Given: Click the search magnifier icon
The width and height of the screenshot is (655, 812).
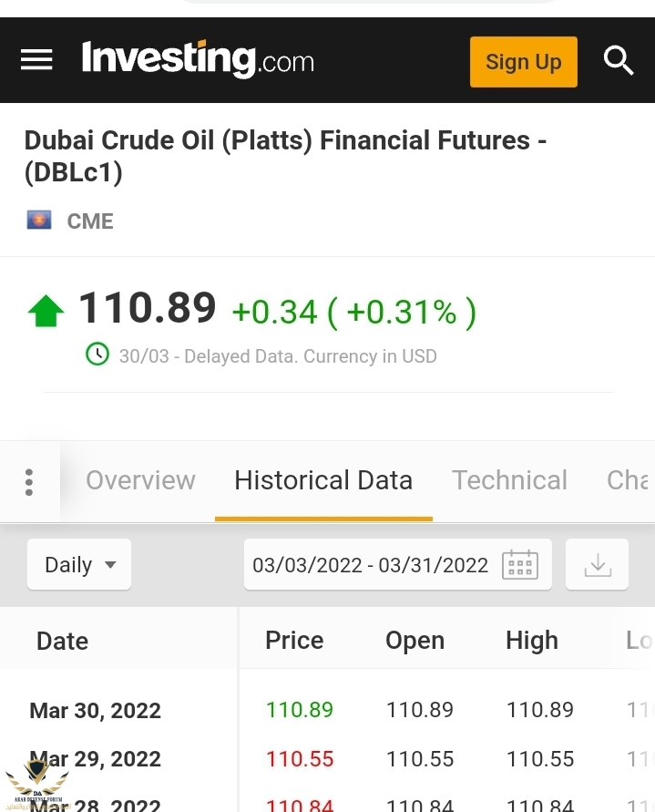Looking at the screenshot, I should tap(619, 61).
